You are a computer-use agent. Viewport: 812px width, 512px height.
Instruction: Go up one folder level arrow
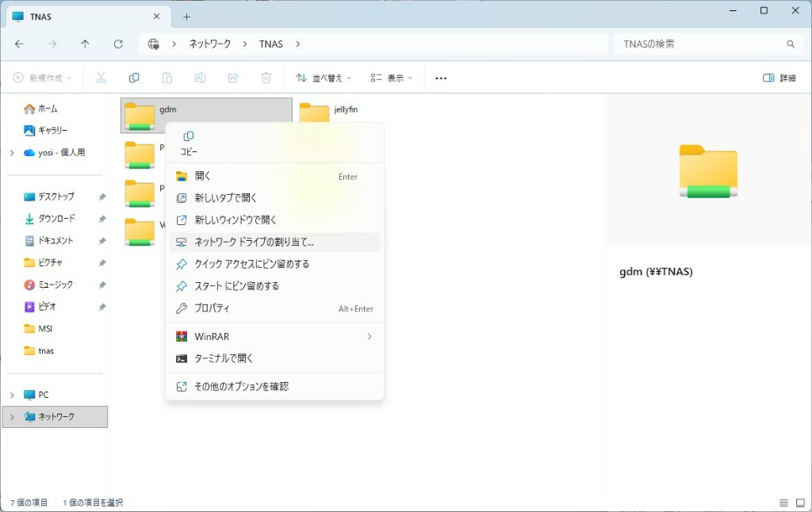[85, 44]
